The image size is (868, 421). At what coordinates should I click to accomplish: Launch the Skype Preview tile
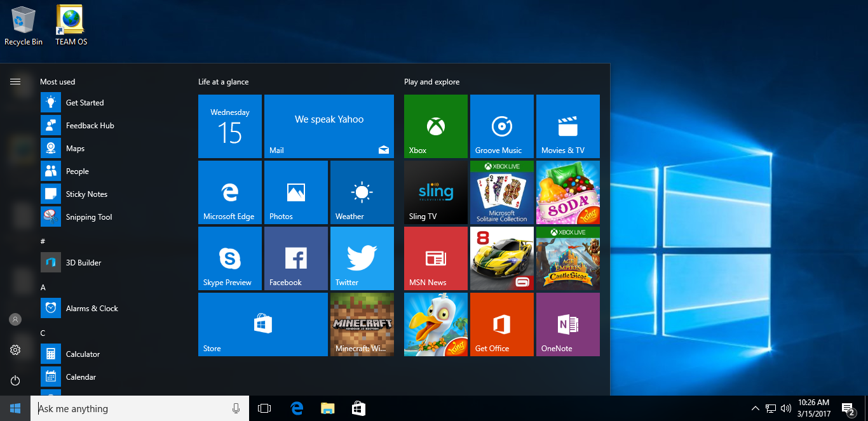(x=230, y=258)
